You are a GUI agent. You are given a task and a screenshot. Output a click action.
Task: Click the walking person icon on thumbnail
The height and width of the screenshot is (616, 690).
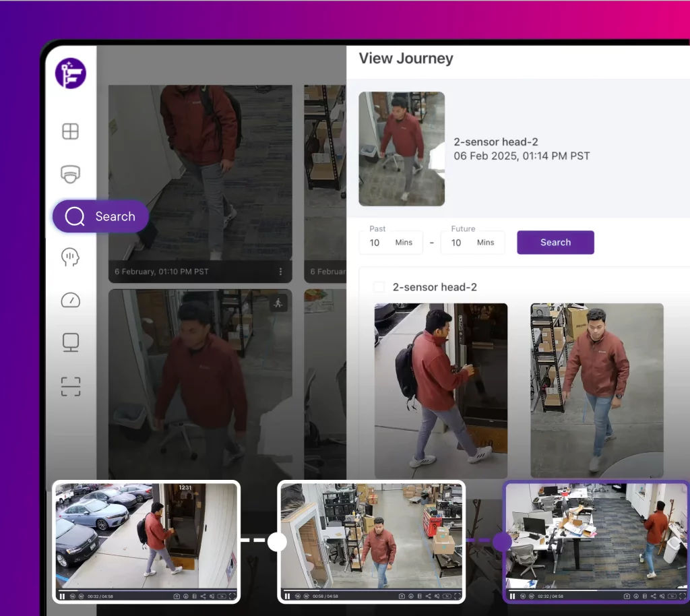pos(278,303)
